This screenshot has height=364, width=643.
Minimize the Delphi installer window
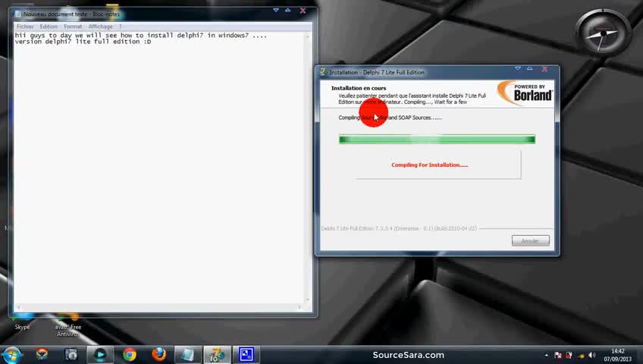click(x=518, y=69)
